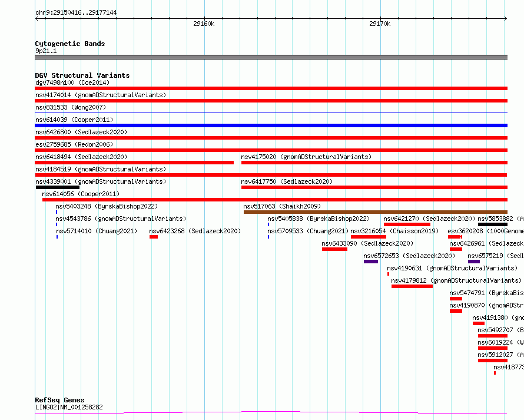The width and height of the screenshot is (524, 420).
Task: Select the gray 9p21.1 cytogenetic band bar
Action: point(271,57)
